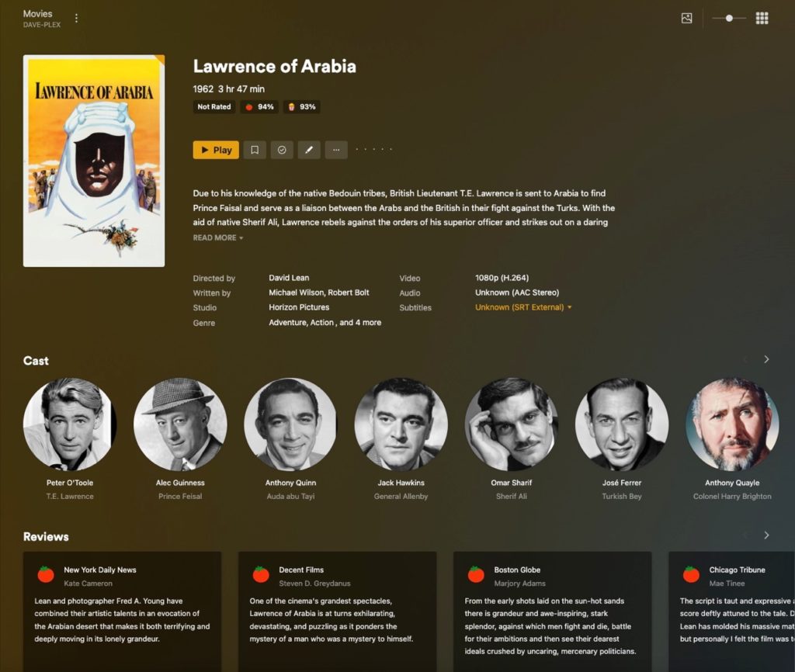The image size is (795, 672).
Task: Click the yellow Play button
Action: pos(216,150)
